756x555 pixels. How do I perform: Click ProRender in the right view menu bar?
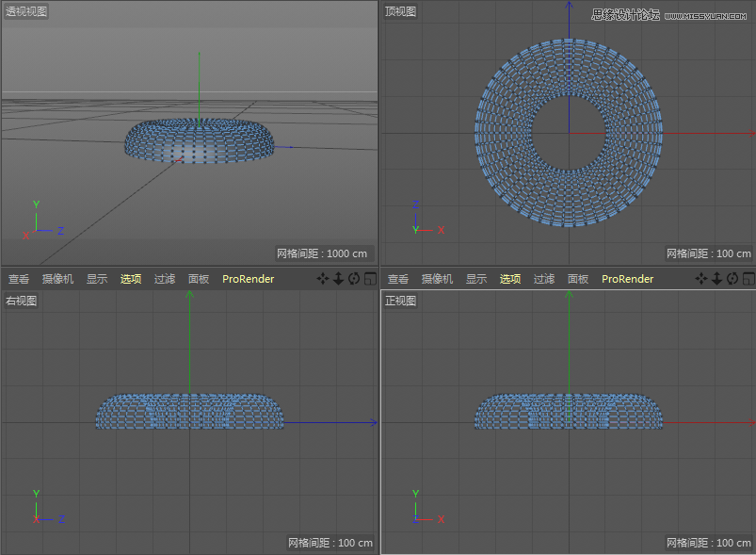[249, 279]
